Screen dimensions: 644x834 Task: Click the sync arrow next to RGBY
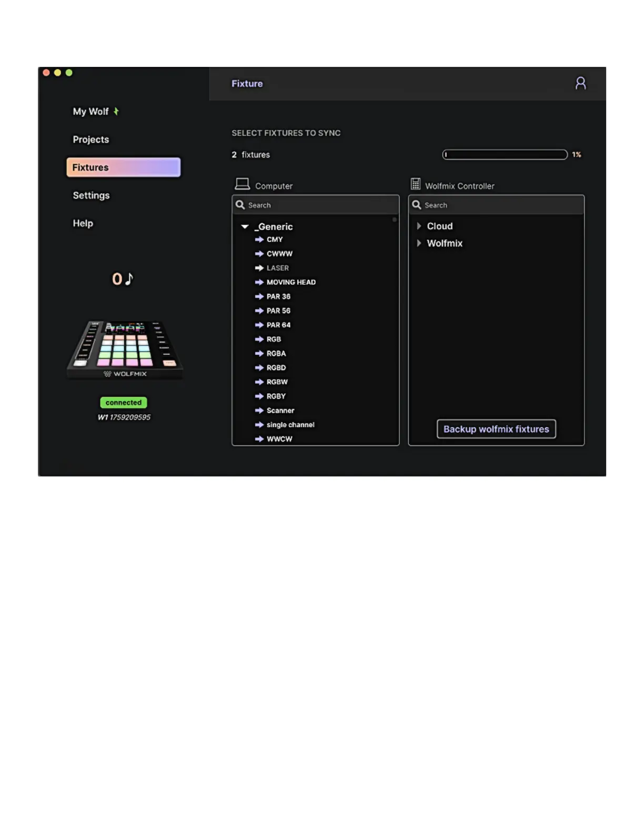259,396
